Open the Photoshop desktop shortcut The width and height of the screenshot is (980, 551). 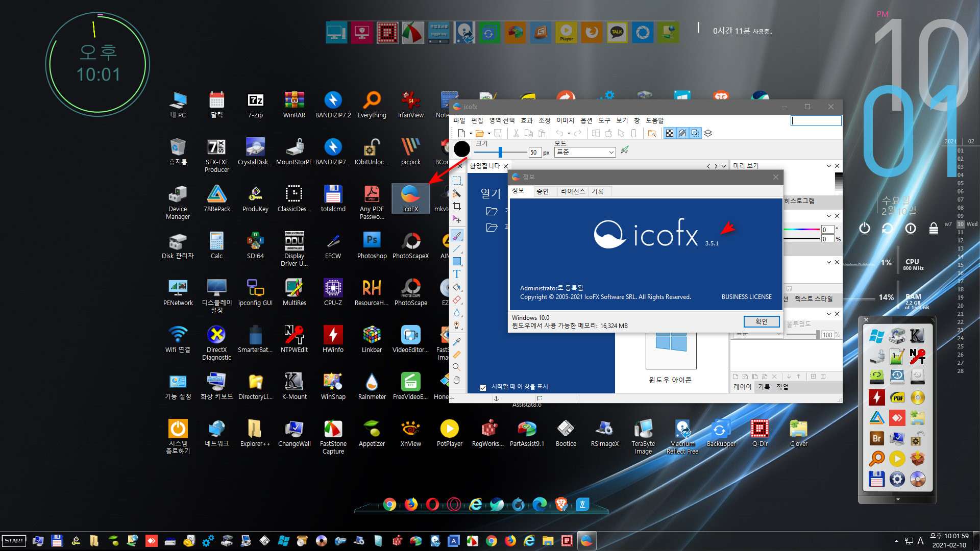[x=372, y=245]
